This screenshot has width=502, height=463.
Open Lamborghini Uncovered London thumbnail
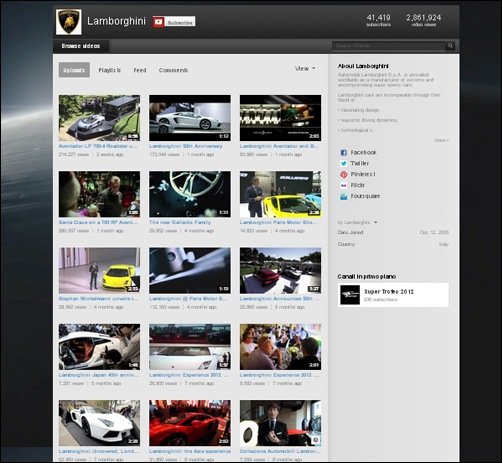tap(99, 423)
